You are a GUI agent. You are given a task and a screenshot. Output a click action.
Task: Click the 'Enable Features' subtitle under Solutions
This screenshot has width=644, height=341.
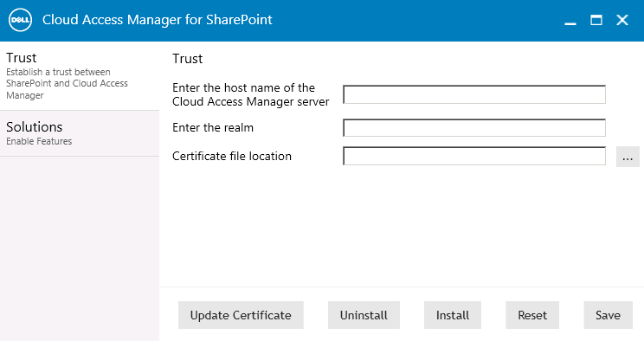[39, 141]
